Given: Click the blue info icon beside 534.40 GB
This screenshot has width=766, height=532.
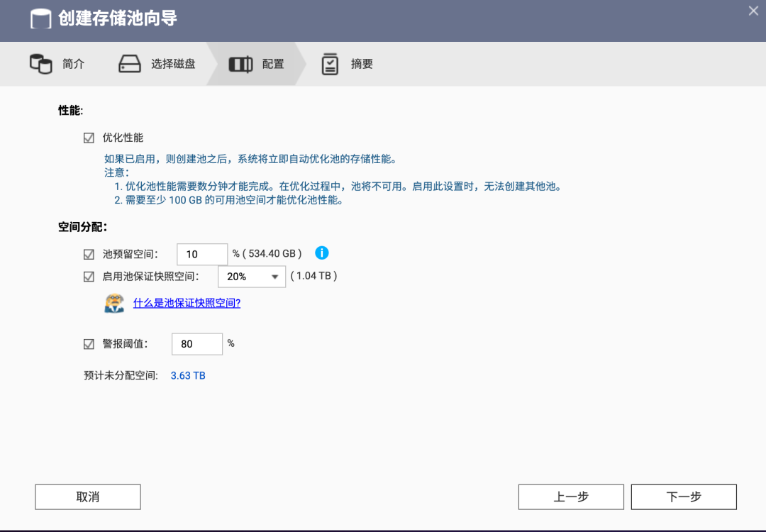Looking at the screenshot, I should pyautogui.click(x=323, y=253).
